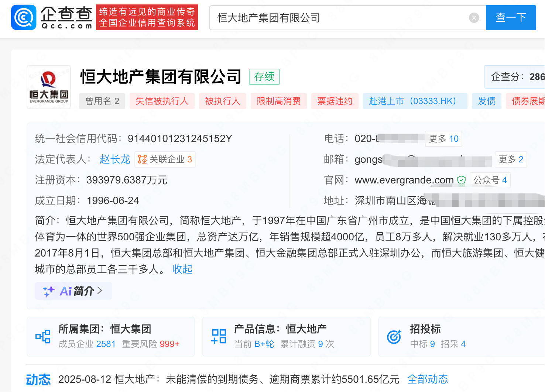Open the Qcc.com logo homepage
545x392 pixels.
tap(52, 17)
